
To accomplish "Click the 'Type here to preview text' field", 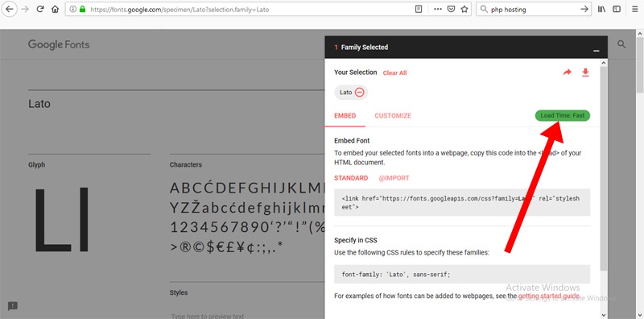I will [208, 316].
